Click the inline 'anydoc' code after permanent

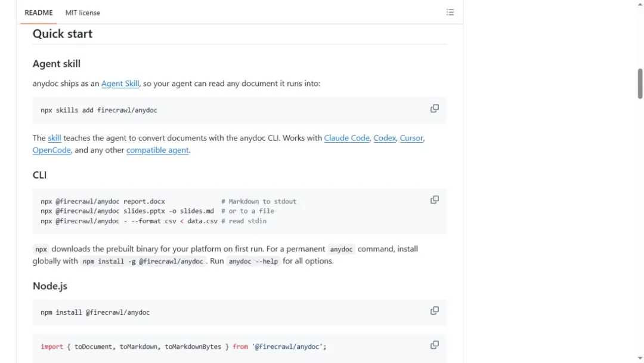tap(341, 250)
